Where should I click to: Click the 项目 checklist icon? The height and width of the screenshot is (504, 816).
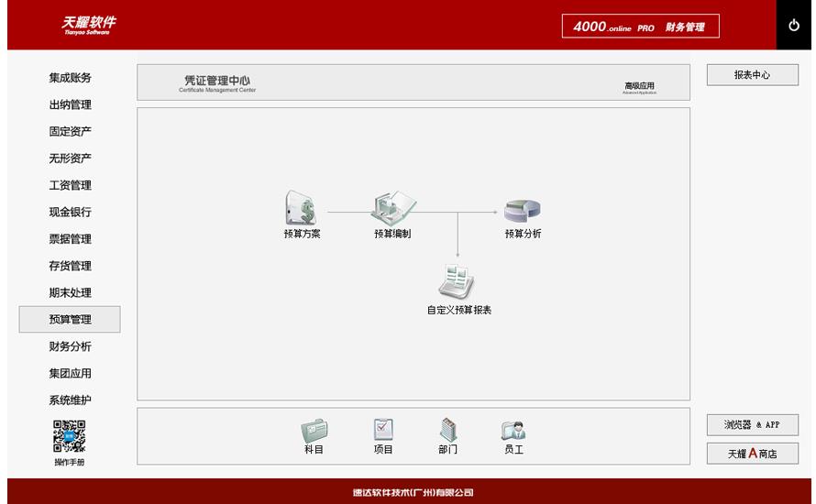(383, 430)
